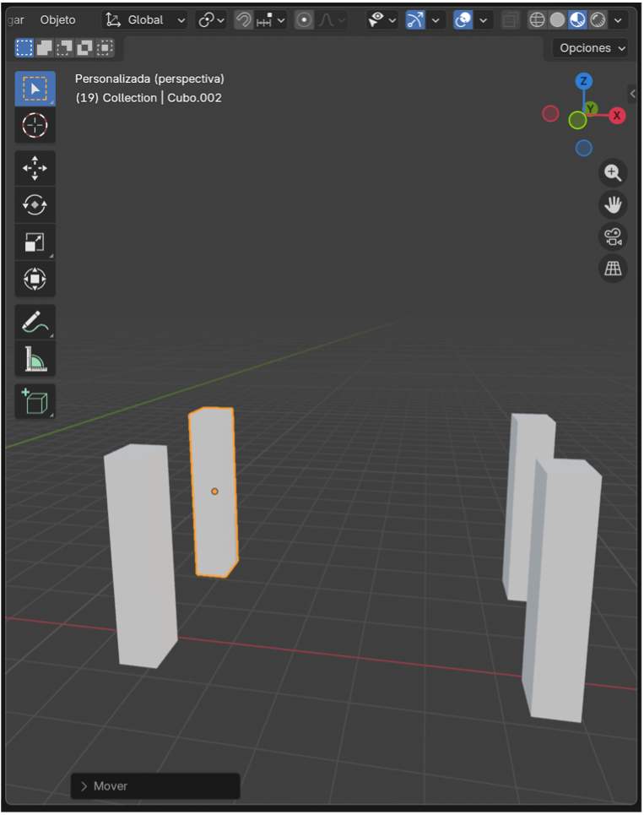The image size is (644, 815).
Task: Open the snapping options dropdown
Action: tap(271, 20)
